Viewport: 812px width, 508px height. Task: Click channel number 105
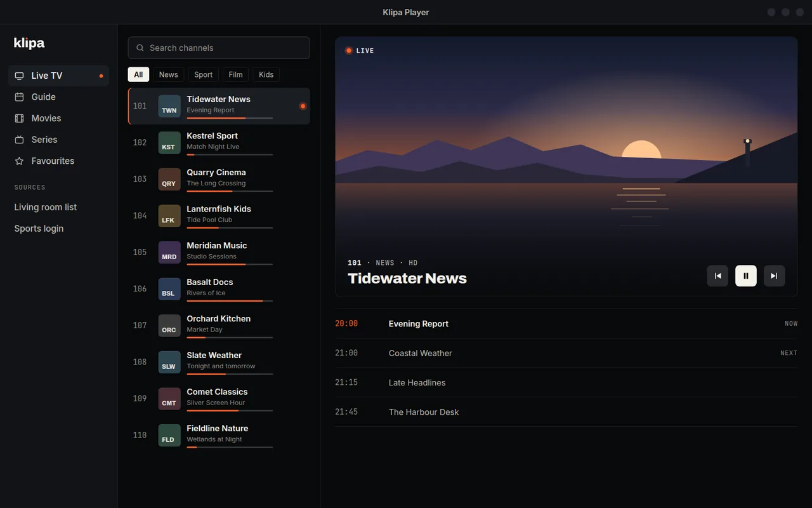click(x=140, y=252)
